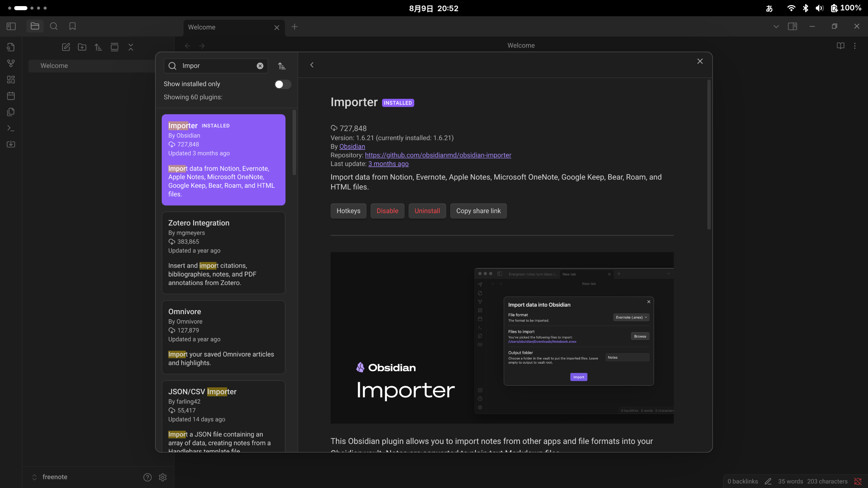Navigate forward arrow in note header
The width and height of the screenshot is (868, 488).
tap(202, 46)
